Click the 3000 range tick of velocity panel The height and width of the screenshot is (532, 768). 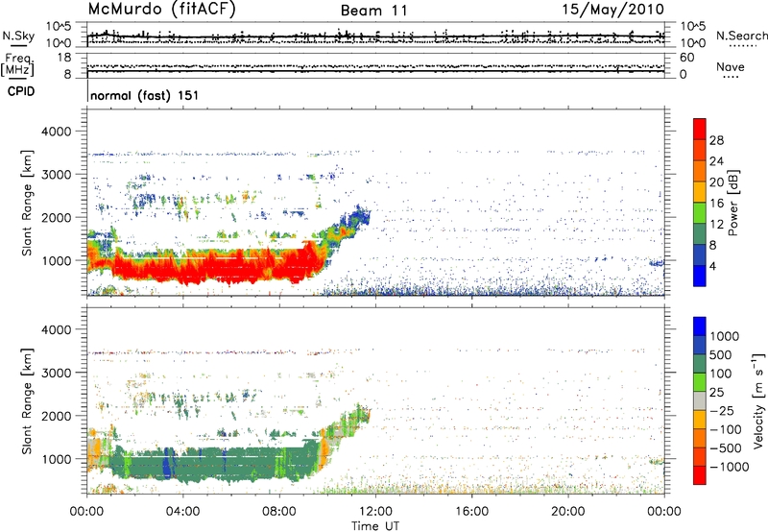pos(57,373)
